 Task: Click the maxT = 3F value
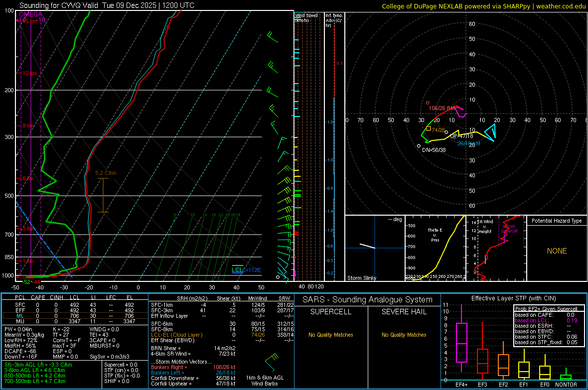click(64, 346)
